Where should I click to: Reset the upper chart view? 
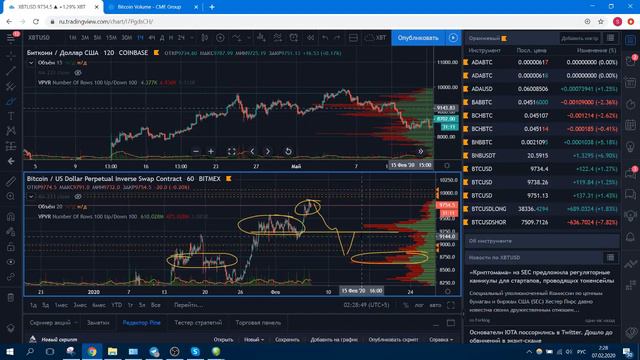point(288,151)
